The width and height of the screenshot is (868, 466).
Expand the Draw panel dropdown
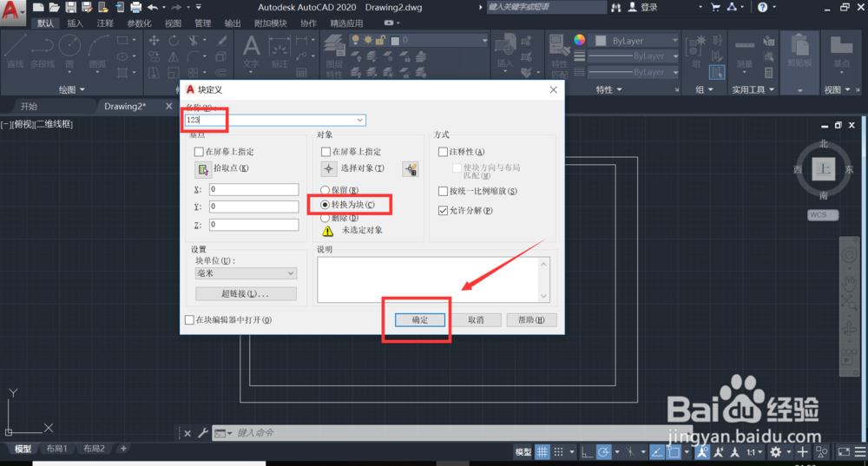point(72,89)
